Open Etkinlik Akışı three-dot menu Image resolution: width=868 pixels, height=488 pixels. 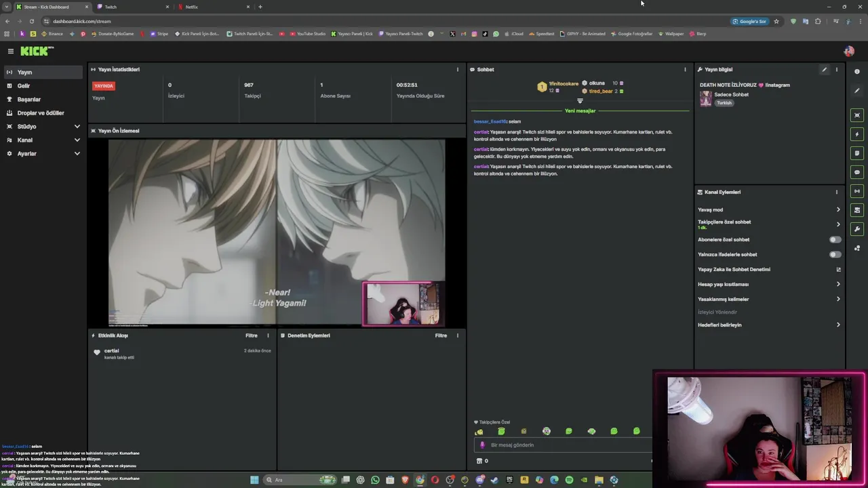[x=268, y=335]
